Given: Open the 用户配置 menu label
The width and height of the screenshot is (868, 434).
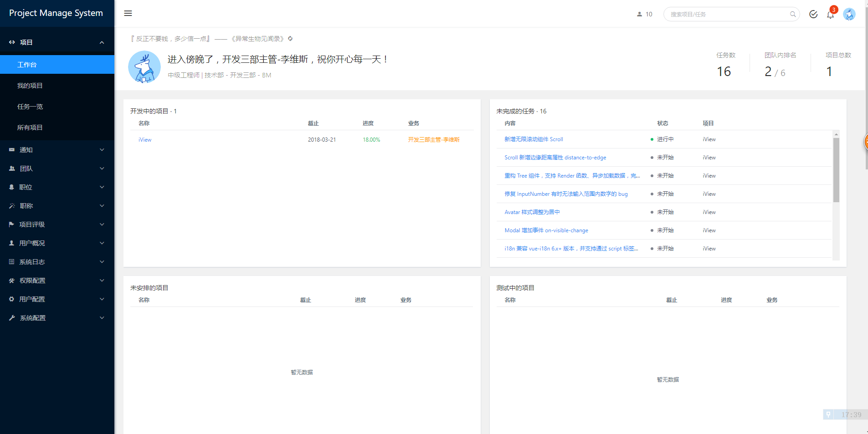Looking at the screenshot, I should coord(32,299).
